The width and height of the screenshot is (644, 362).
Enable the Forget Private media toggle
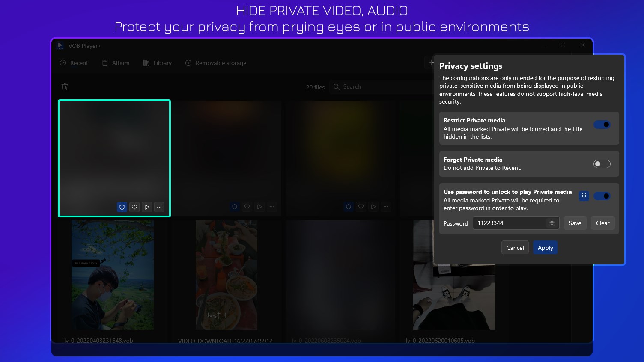(x=602, y=164)
